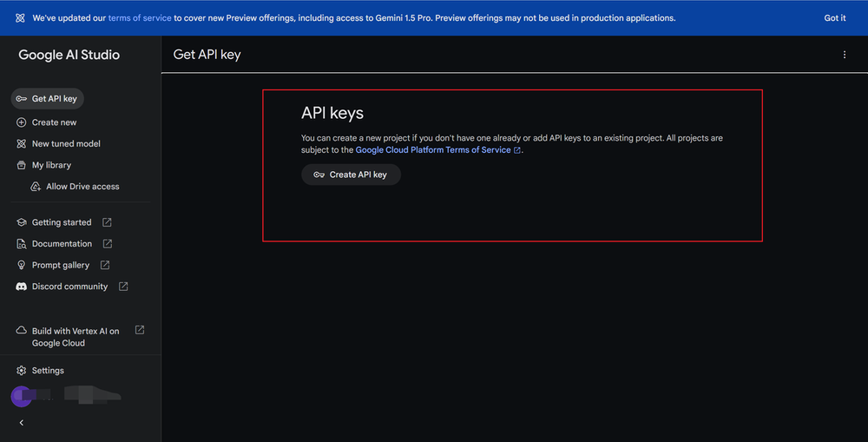Open the terms of service link in banner
The image size is (868, 442).
coord(140,18)
